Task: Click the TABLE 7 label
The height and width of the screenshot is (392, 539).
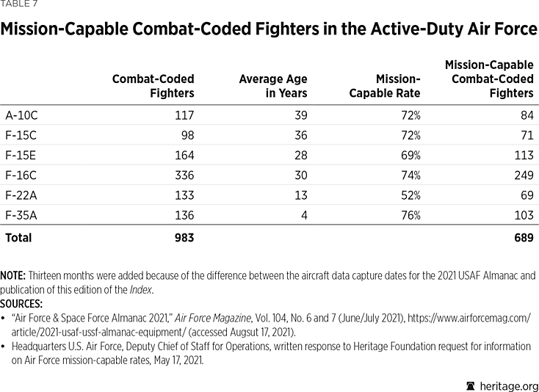Action: 18,4
